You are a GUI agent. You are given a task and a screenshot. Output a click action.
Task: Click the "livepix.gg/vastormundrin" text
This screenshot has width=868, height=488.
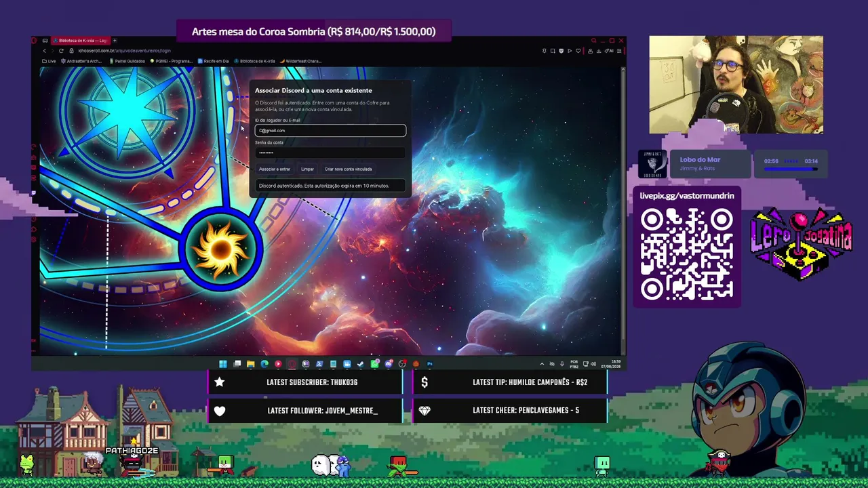click(x=687, y=196)
